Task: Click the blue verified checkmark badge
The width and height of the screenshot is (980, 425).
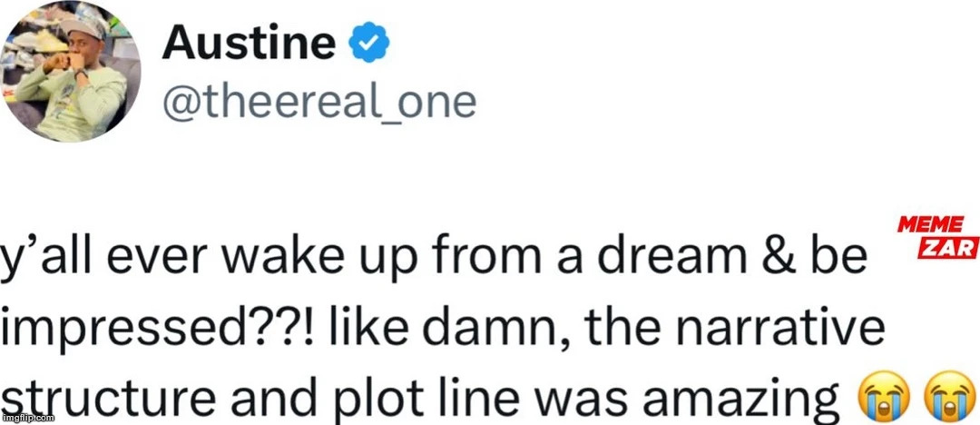Action: pos(371,43)
